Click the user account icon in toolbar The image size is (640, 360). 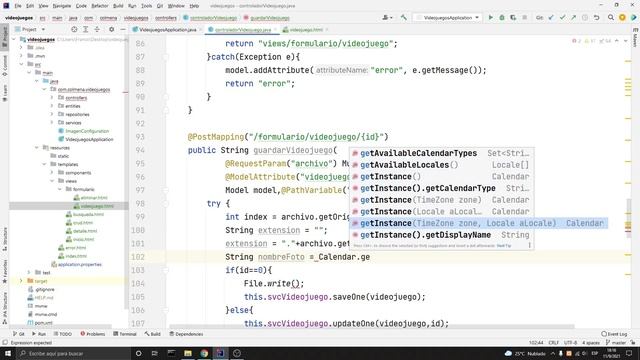tap(387, 18)
